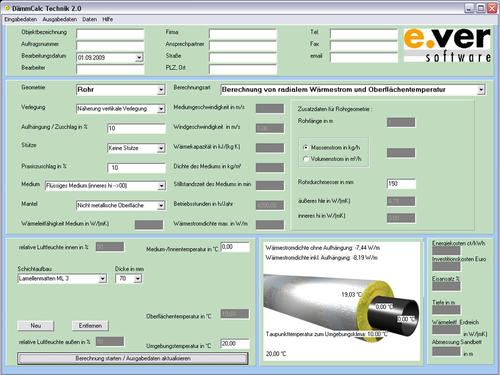Click the Entfernen button
This screenshot has height=375, width=500.
90,326
